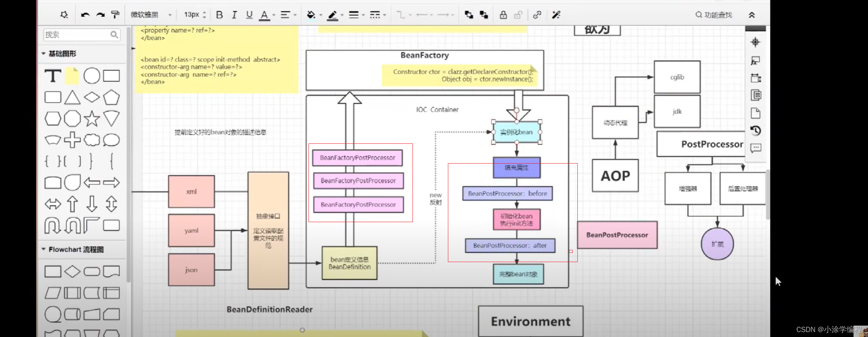
Task: Open the history clock panel
Action: point(756,130)
